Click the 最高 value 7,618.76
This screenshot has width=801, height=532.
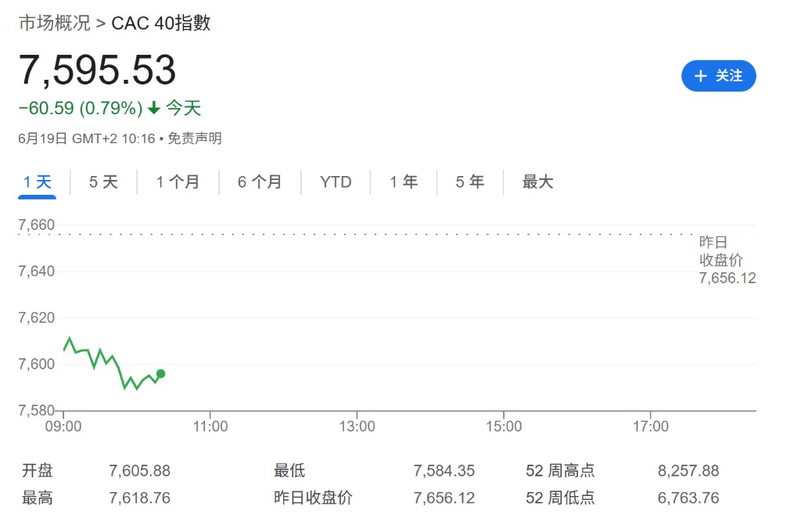(139, 498)
